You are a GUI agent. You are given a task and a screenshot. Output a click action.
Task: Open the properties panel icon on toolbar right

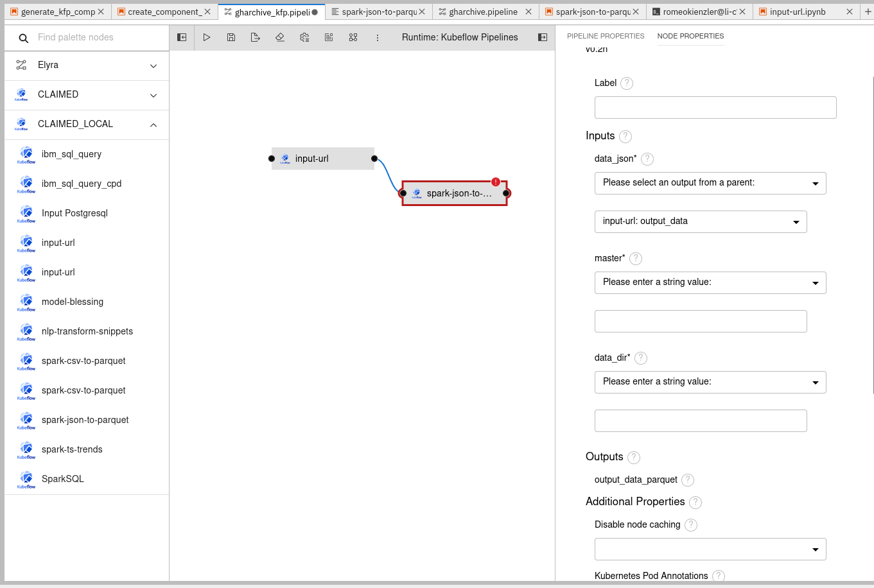tap(543, 37)
